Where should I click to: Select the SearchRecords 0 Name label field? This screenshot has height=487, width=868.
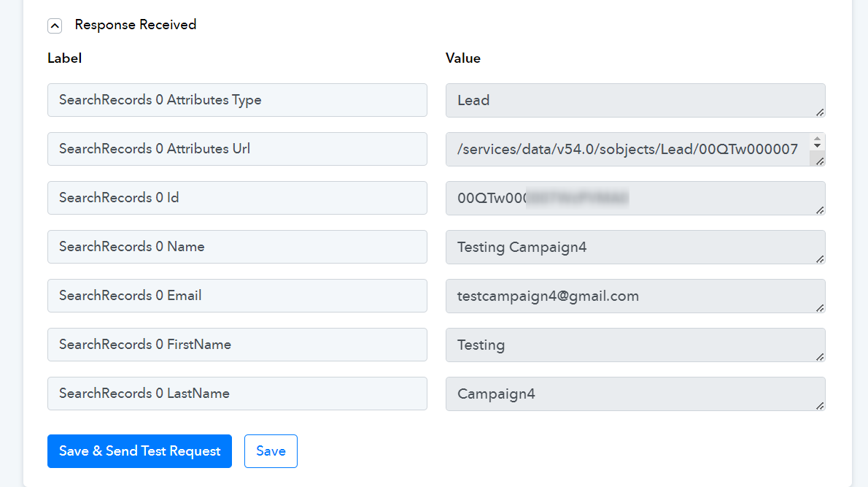tap(238, 247)
